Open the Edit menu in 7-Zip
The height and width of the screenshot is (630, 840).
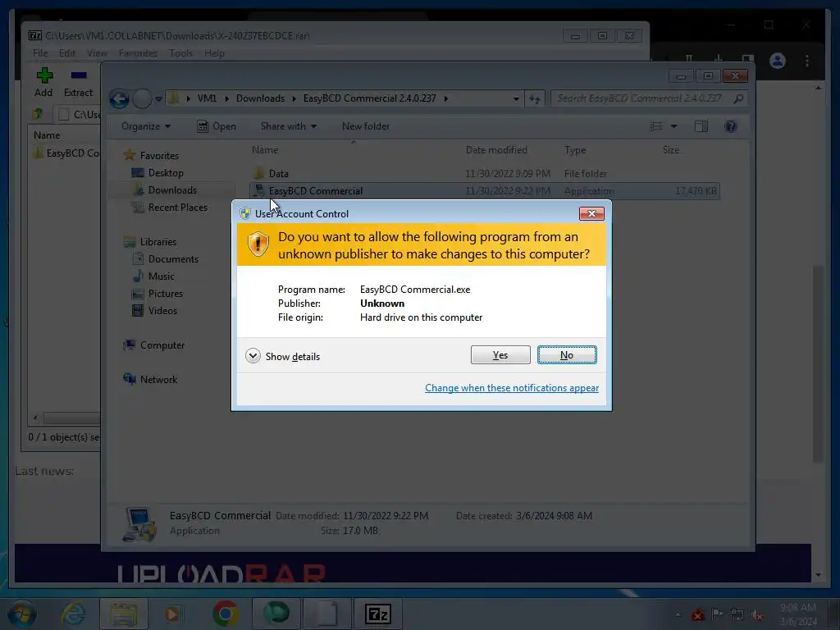[x=67, y=53]
